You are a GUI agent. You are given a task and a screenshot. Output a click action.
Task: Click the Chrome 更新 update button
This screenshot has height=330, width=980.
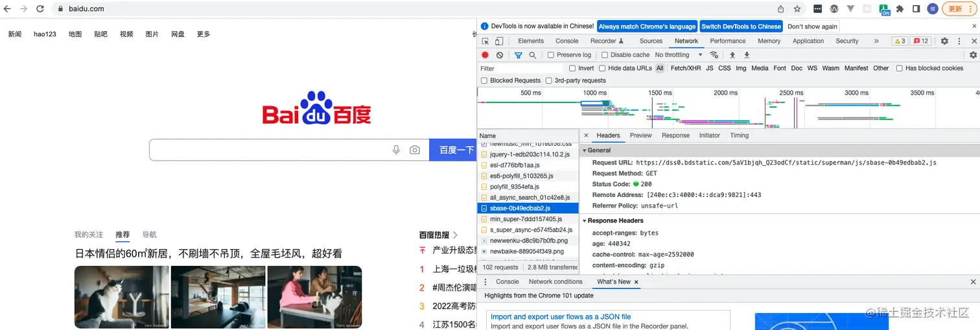(x=958, y=9)
